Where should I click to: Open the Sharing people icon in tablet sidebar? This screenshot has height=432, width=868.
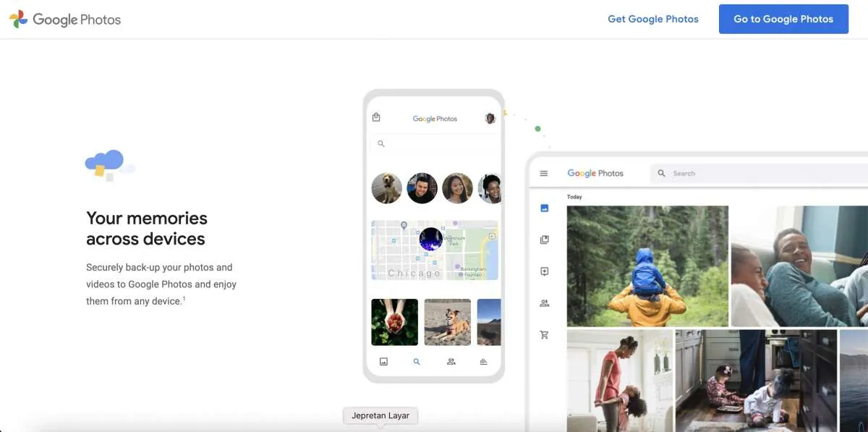coord(544,303)
